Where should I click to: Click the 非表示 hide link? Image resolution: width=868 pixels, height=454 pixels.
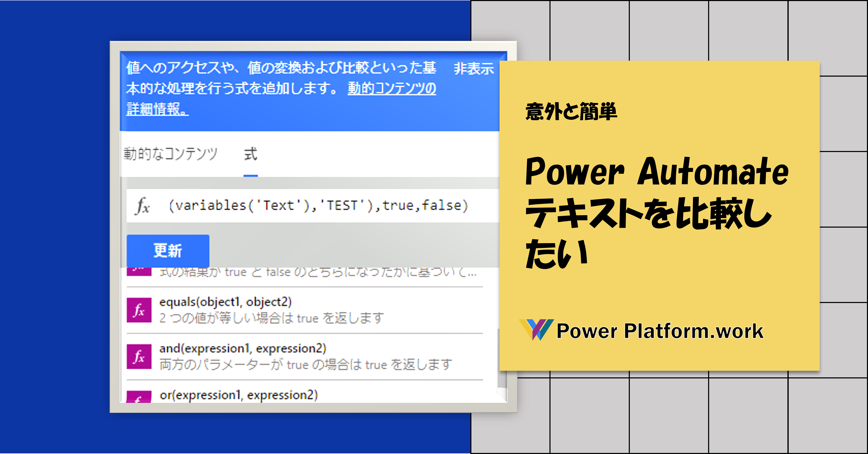click(x=473, y=68)
